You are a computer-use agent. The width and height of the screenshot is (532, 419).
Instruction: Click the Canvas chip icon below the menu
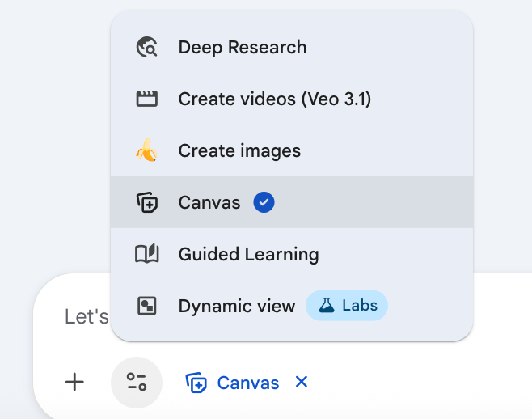point(196,383)
